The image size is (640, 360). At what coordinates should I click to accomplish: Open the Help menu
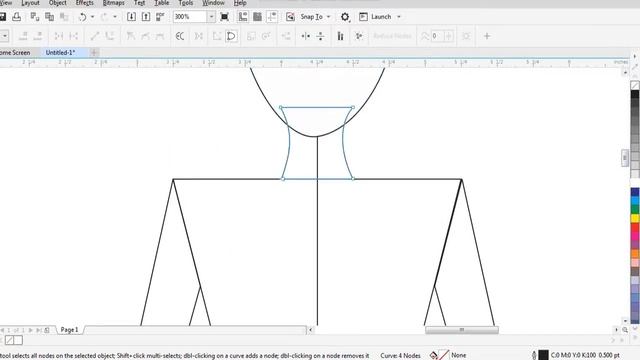(x=240, y=3)
